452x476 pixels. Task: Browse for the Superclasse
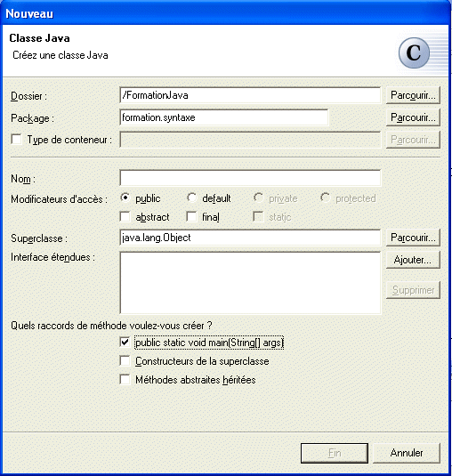point(413,238)
